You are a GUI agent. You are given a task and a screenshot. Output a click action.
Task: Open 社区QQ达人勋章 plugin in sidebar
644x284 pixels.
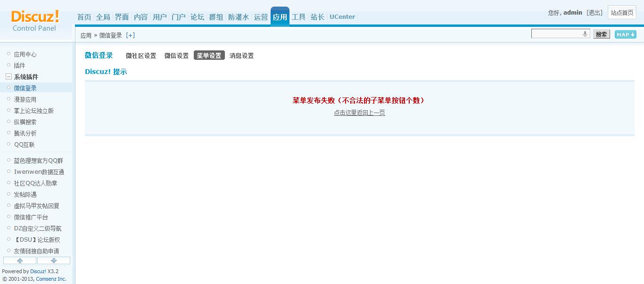35,183
